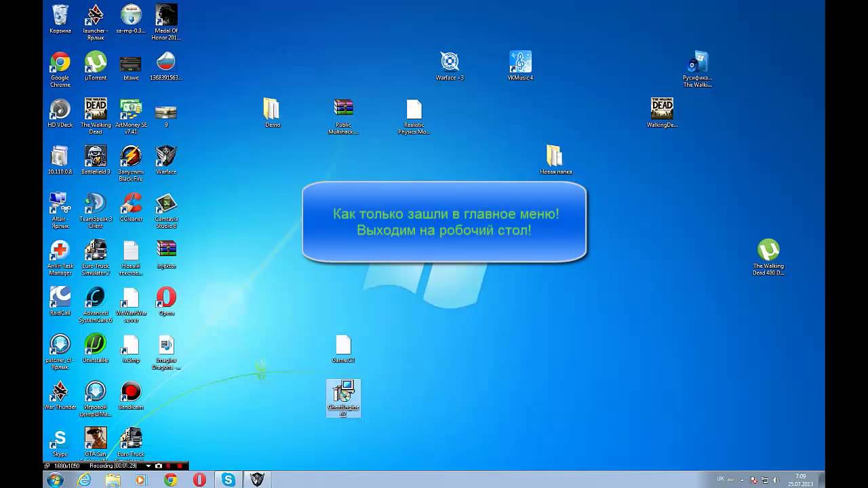The image size is (868, 488).
Task: Select the TeamSpeak 3 Client shortcut
Action: (96, 210)
